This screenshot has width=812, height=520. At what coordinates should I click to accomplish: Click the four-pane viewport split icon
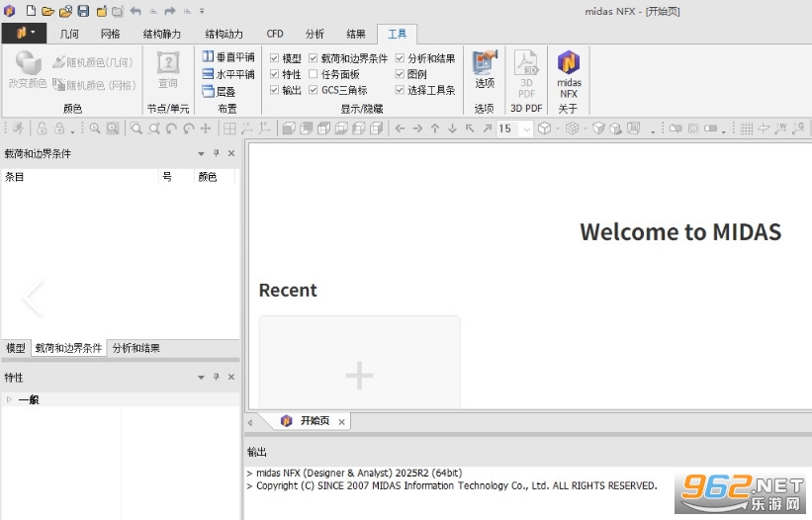[x=229, y=128]
